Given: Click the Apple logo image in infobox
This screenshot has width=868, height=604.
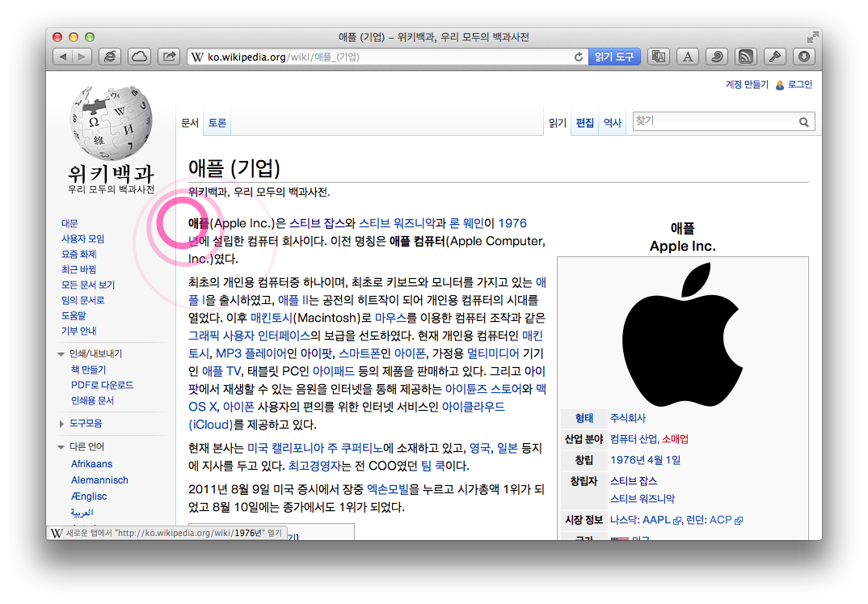Looking at the screenshot, I should [x=683, y=335].
